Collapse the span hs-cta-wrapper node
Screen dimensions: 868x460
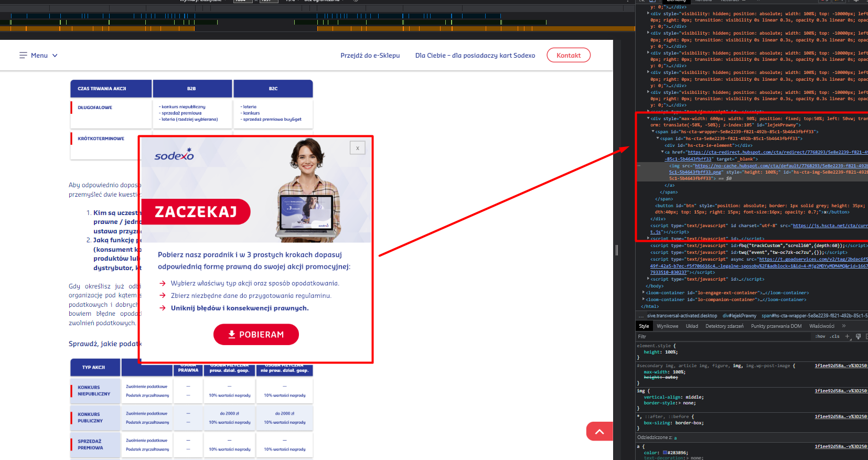[x=653, y=132]
